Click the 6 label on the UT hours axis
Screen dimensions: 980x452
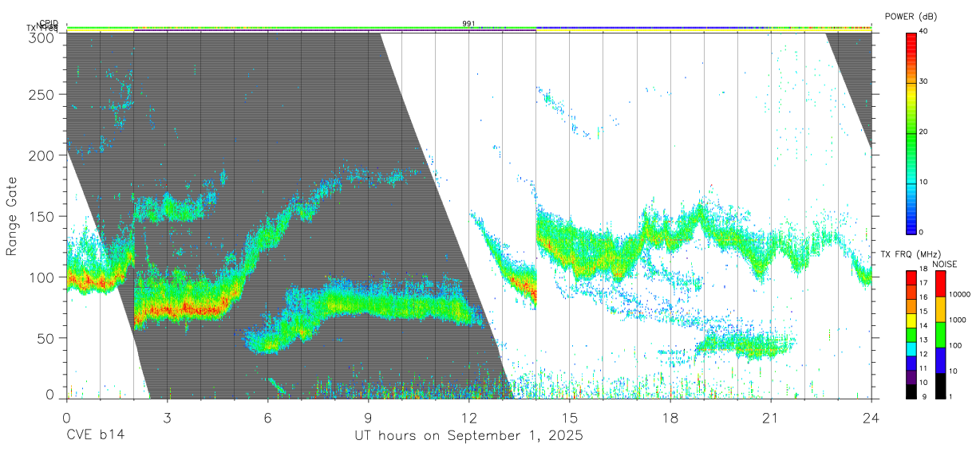(x=267, y=418)
